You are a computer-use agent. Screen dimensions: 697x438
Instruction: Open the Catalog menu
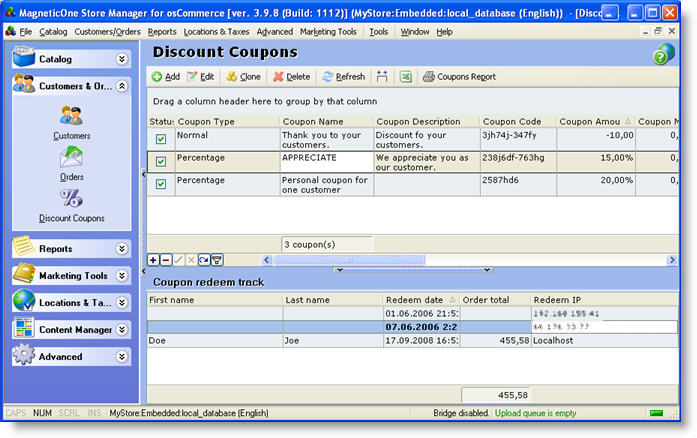pyautogui.click(x=53, y=32)
